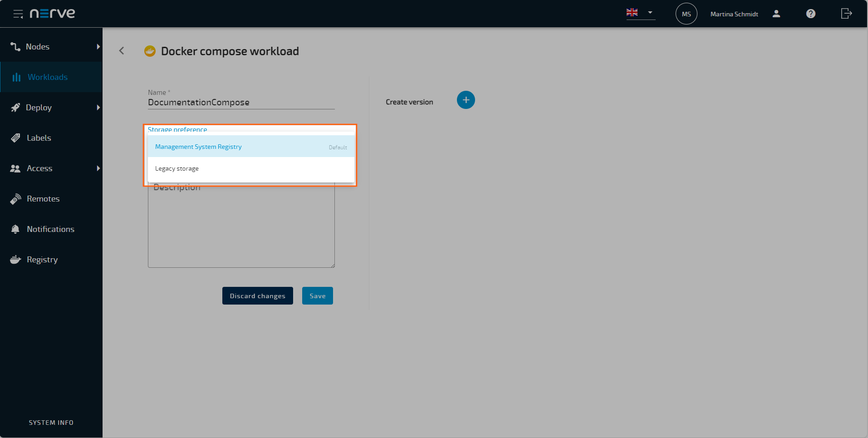
Task: Click the Nerve logo
Action: click(53, 14)
